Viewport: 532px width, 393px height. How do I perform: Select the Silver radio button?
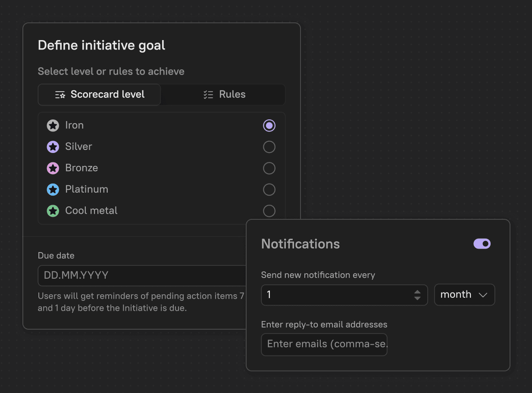tap(269, 147)
